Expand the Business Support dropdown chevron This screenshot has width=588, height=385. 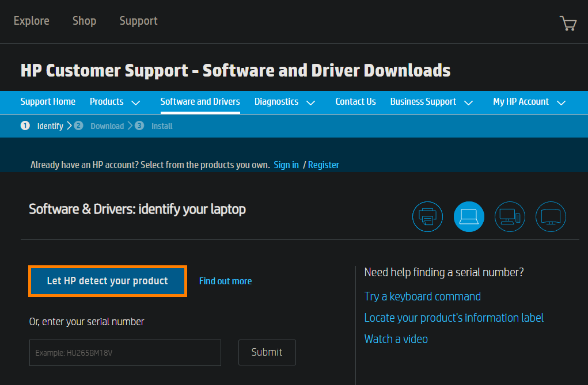(468, 102)
